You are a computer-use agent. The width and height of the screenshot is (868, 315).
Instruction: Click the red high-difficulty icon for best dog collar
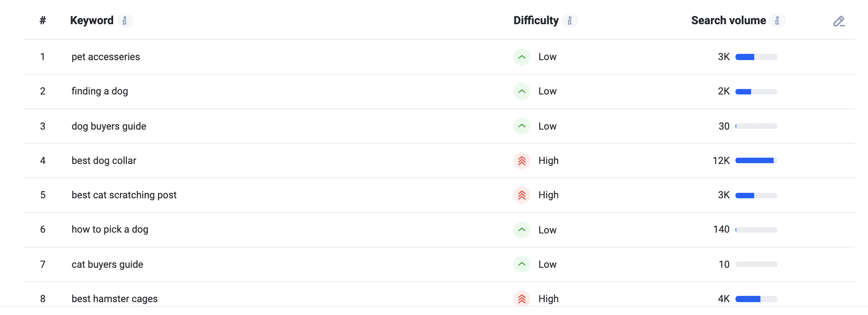point(522,161)
